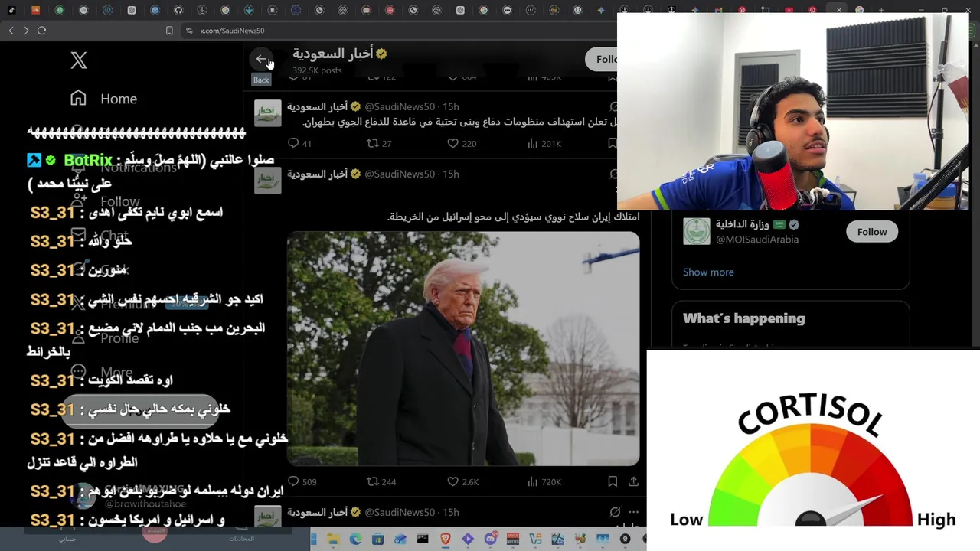Bookmark this page in the address bar

pos(169,31)
